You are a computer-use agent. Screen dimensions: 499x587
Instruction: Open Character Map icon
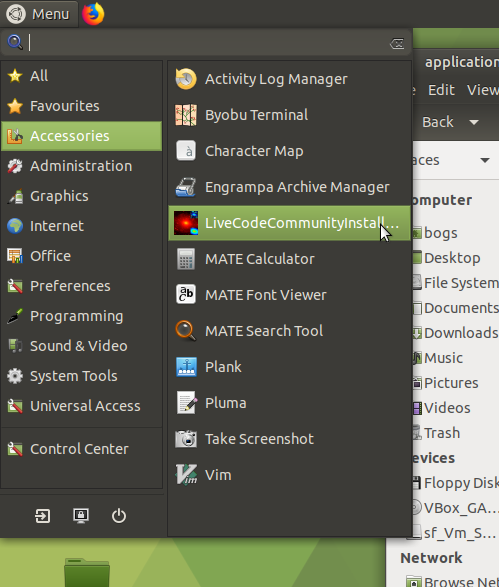(186, 151)
